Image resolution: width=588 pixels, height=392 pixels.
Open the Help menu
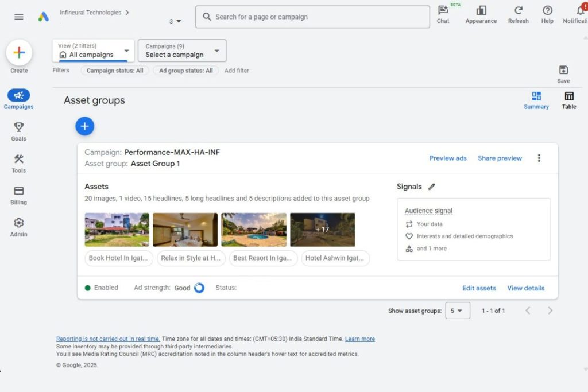547,13
